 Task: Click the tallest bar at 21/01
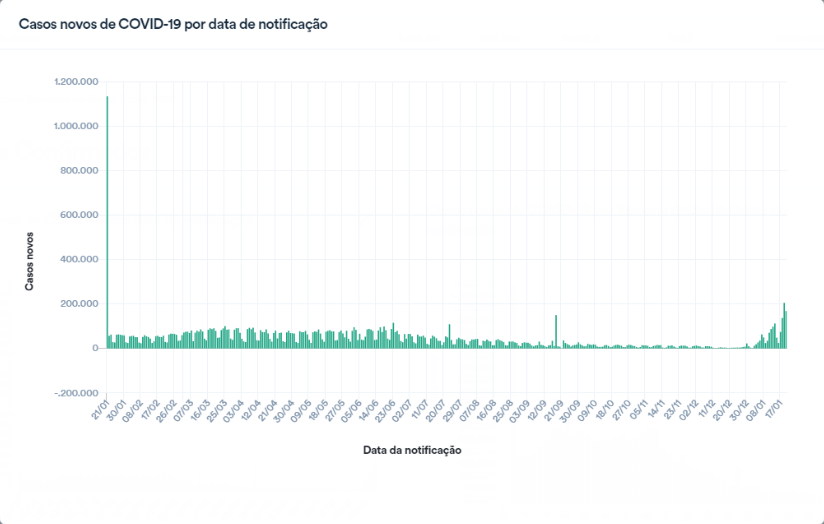click(107, 220)
